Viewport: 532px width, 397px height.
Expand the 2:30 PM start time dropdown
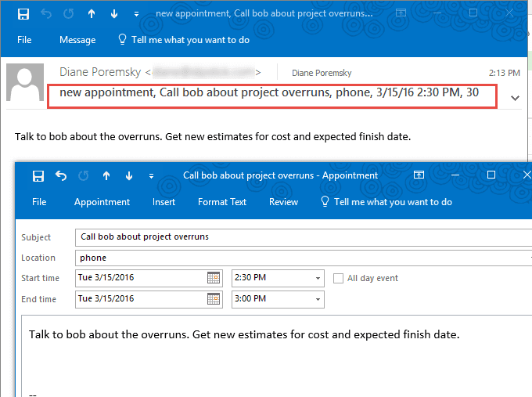[318, 278]
